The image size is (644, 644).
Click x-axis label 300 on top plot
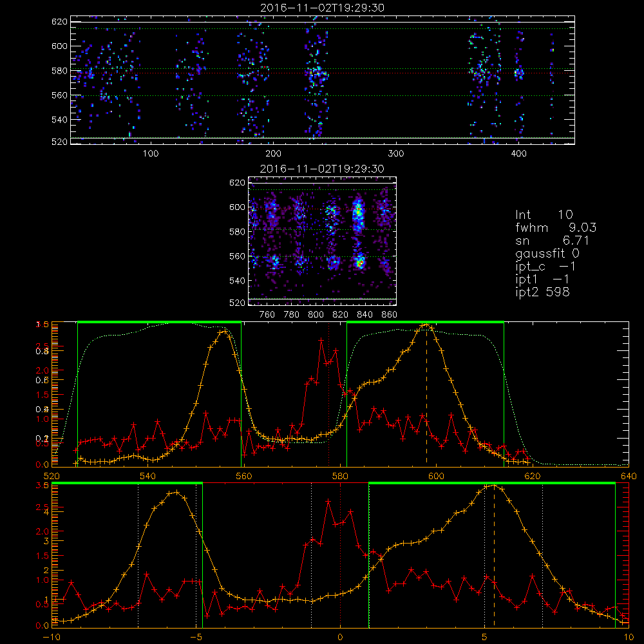(x=395, y=154)
